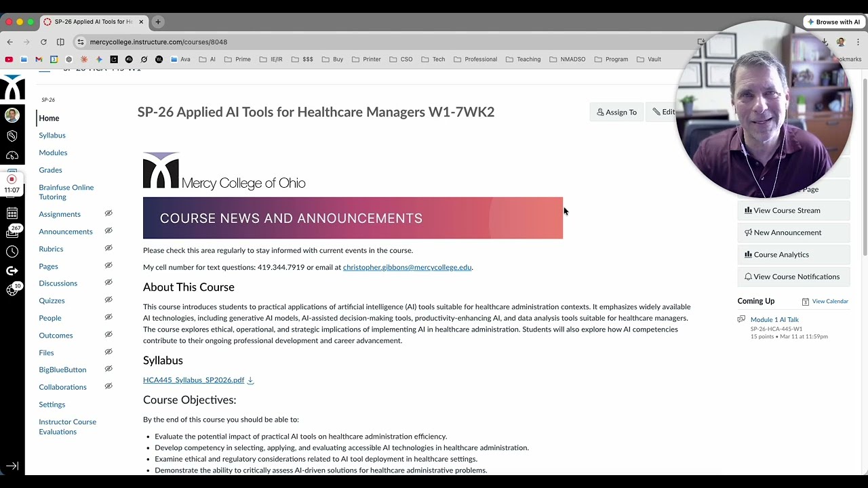Open Syllabus in course navigation
Viewport: 868px width, 488px height.
pyautogui.click(x=52, y=135)
